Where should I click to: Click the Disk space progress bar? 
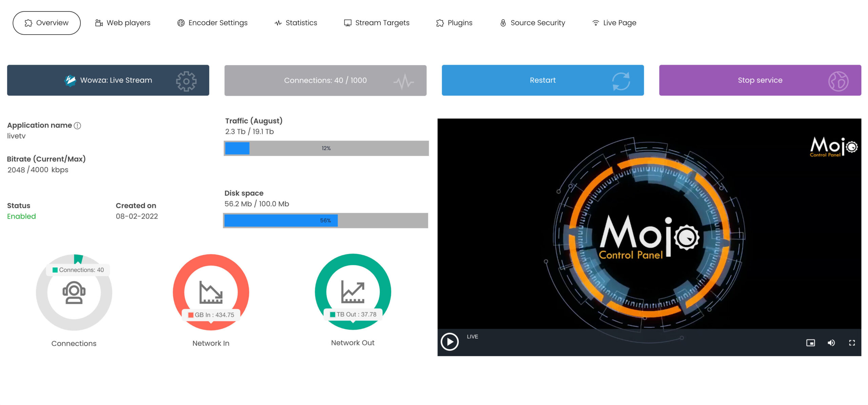tap(325, 221)
